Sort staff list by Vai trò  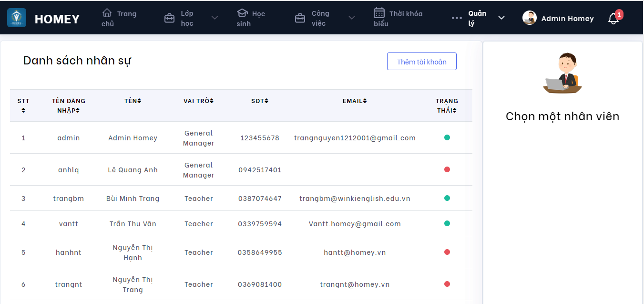click(x=212, y=101)
